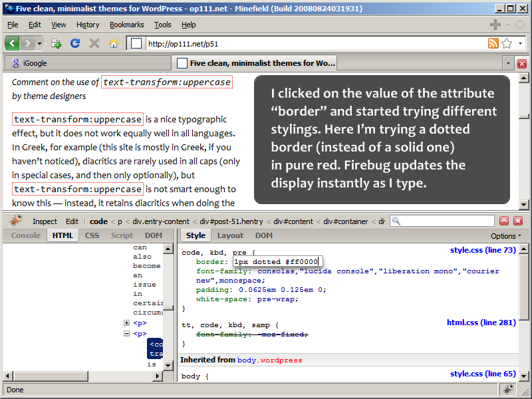Switch to Firebug HTML tab

pos(63,235)
